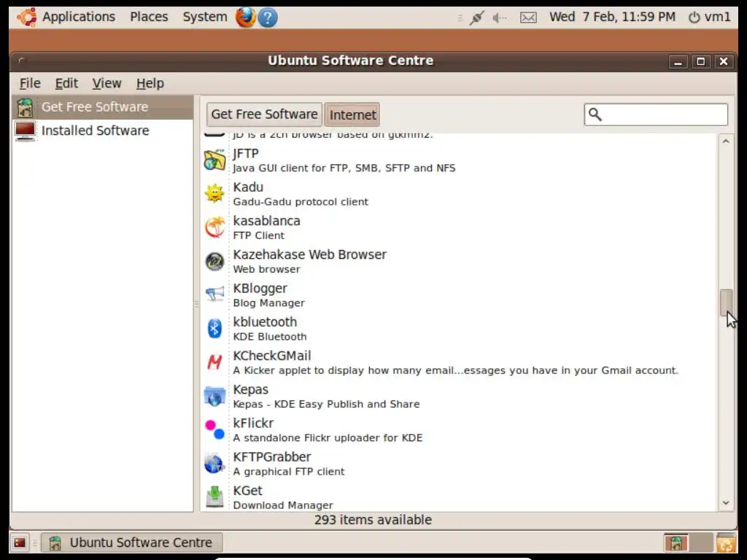This screenshot has height=560, width=747.
Task: Click the KCheckGMail red M icon
Action: [x=214, y=362]
